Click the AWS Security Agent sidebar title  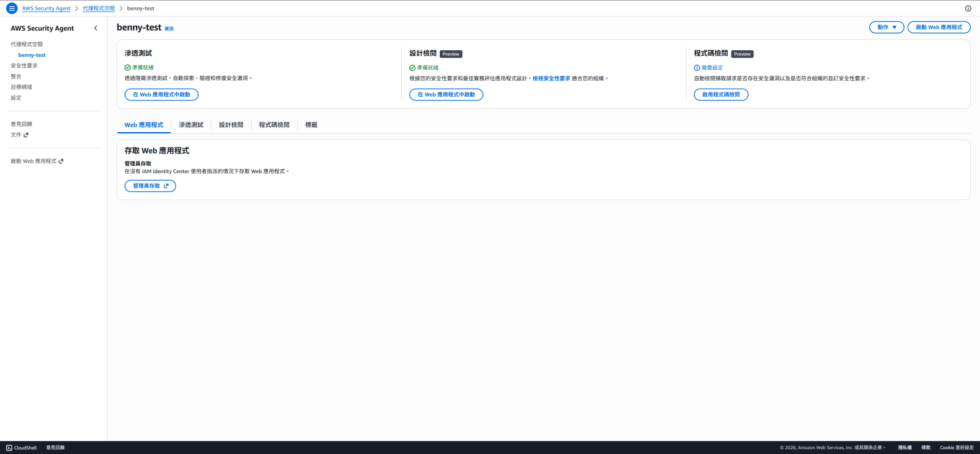[42, 28]
